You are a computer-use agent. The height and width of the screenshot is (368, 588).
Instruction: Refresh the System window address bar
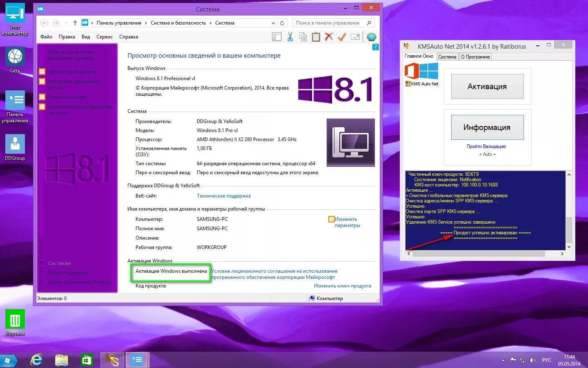click(282, 23)
